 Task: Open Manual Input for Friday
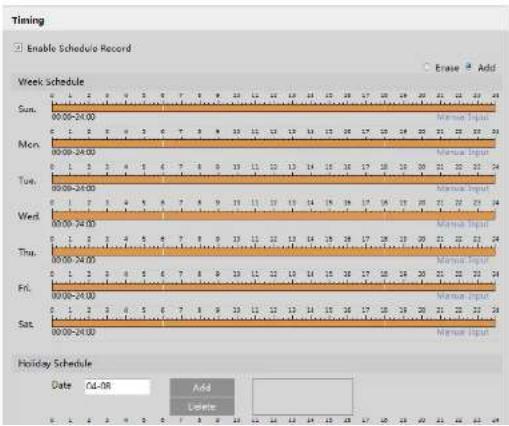coord(463,296)
